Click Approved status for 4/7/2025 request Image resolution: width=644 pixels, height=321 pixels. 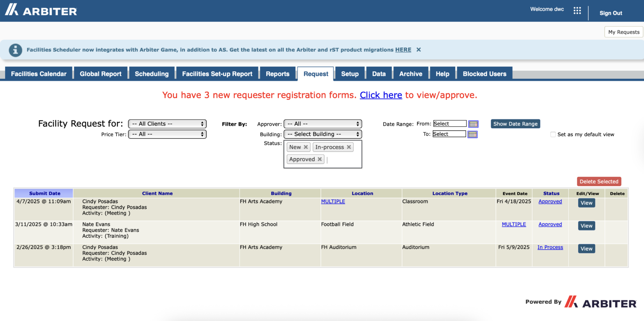click(x=550, y=201)
